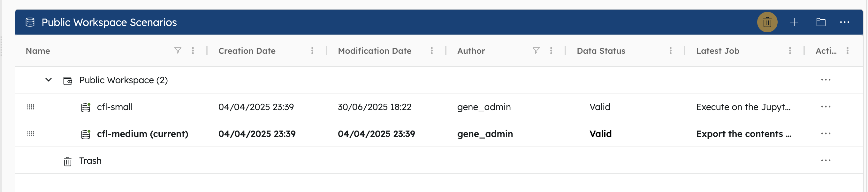Open Modification Date column options menu

point(431,51)
